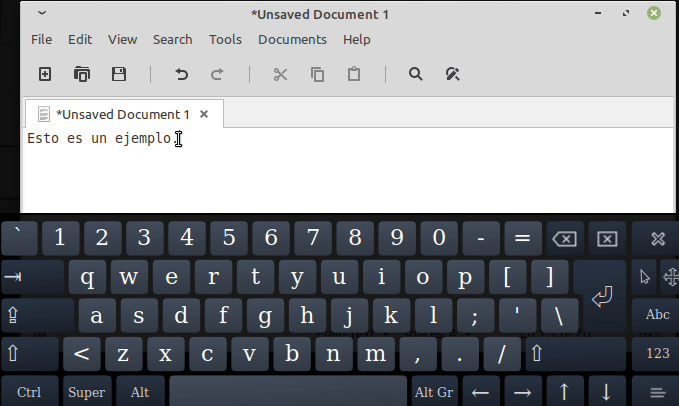
Task: Toggle the Alt Gr modifier key
Action: click(x=434, y=392)
